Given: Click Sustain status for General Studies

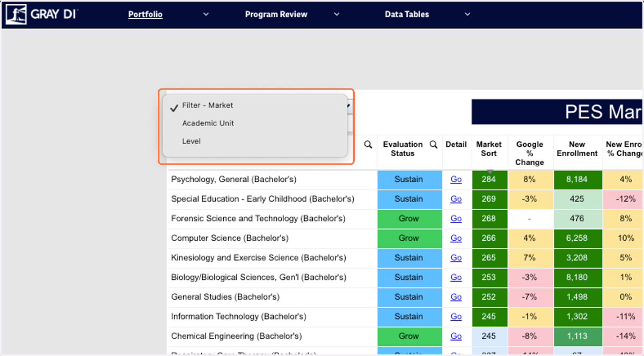Looking at the screenshot, I should point(409,297).
